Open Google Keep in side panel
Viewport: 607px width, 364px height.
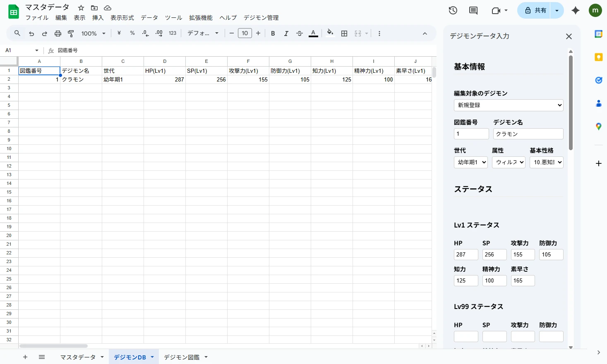(598, 57)
